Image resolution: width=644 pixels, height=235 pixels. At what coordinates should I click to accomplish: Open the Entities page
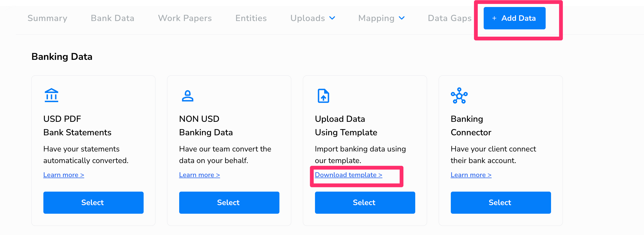(x=251, y=18)
